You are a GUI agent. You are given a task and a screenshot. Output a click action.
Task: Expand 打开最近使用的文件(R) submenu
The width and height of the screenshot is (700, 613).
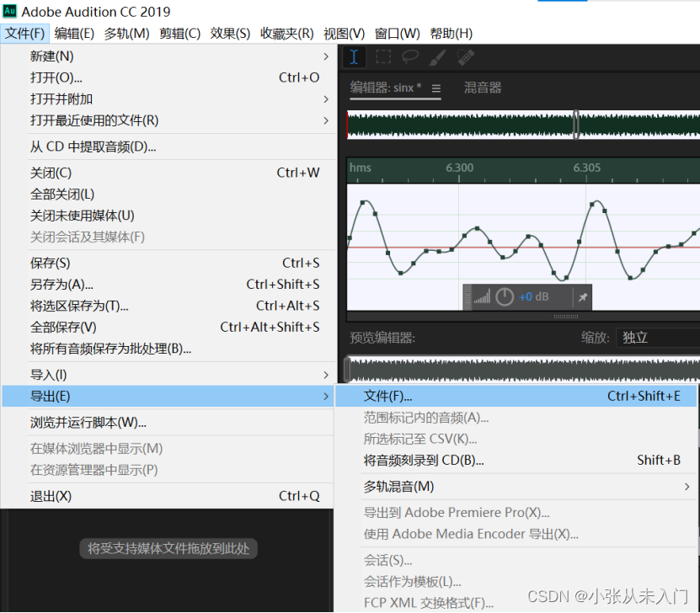tap(168, 120)
